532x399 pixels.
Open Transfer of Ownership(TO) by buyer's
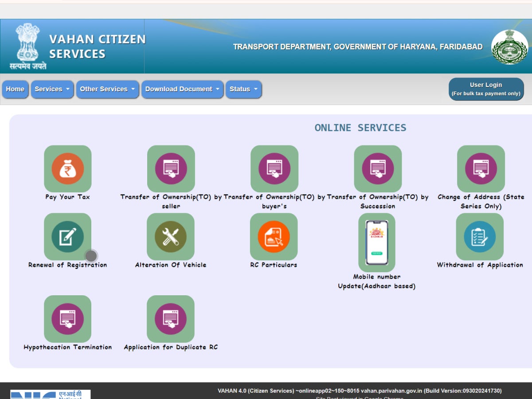click(274, 169)
